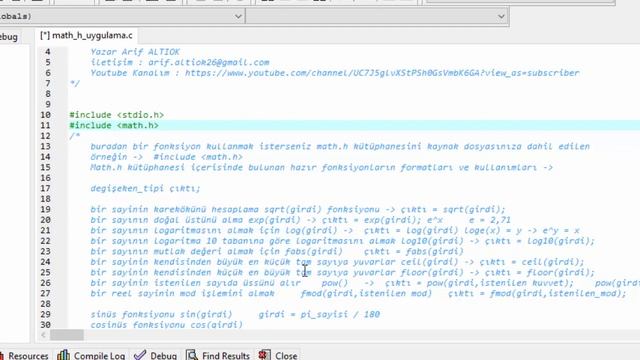This screenshot has height=360, width=640.
Task: Click line number 19 in the gutter
Action: 46,209
